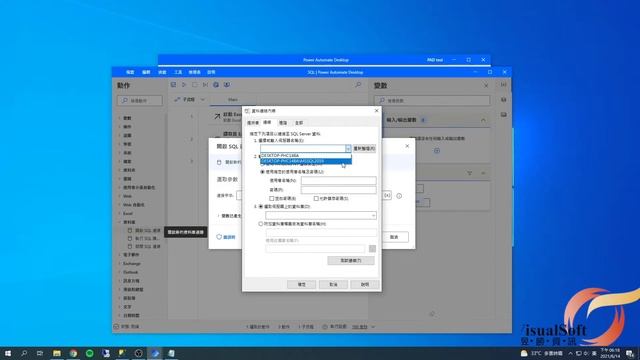
Task: Select the database on server radio button
Action: point(261,207)
